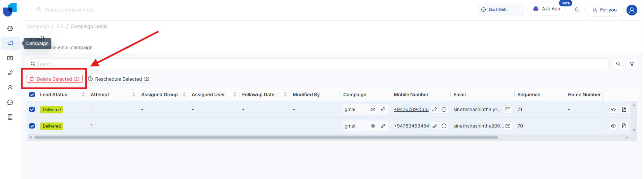Uncheck the first Delivered lead row
The image size is (644, 179).
[x=32, y=109]
